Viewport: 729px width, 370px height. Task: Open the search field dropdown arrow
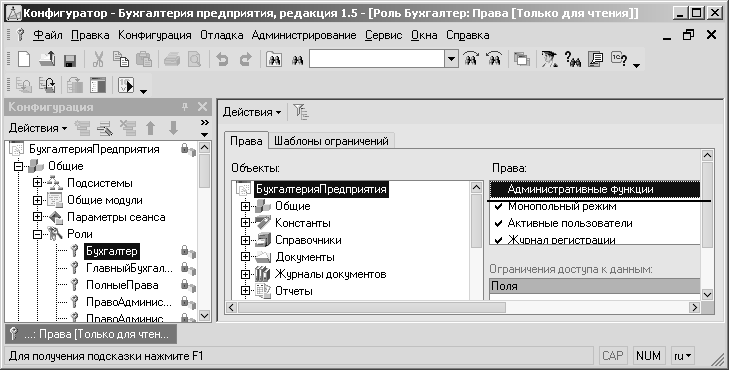[451, 59]
